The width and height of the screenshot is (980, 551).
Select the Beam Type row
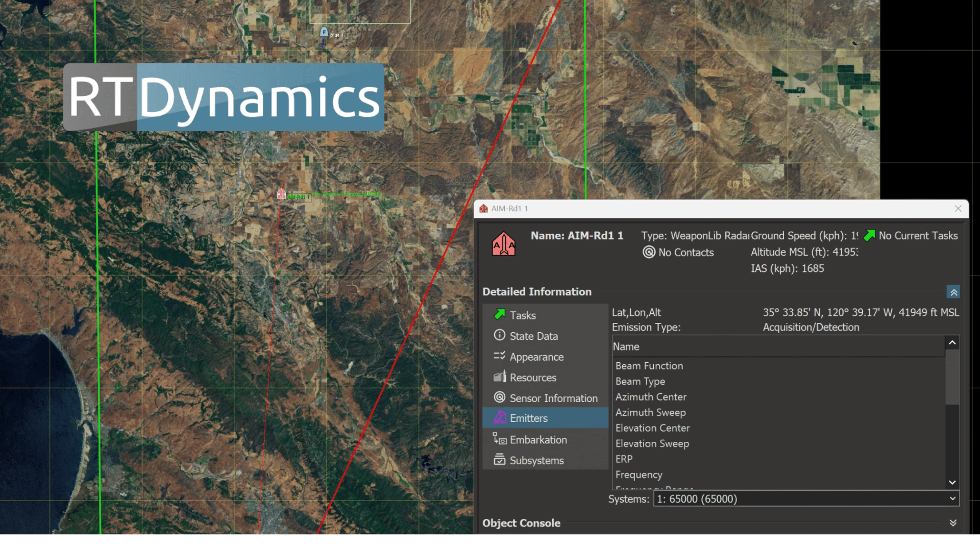778,382
